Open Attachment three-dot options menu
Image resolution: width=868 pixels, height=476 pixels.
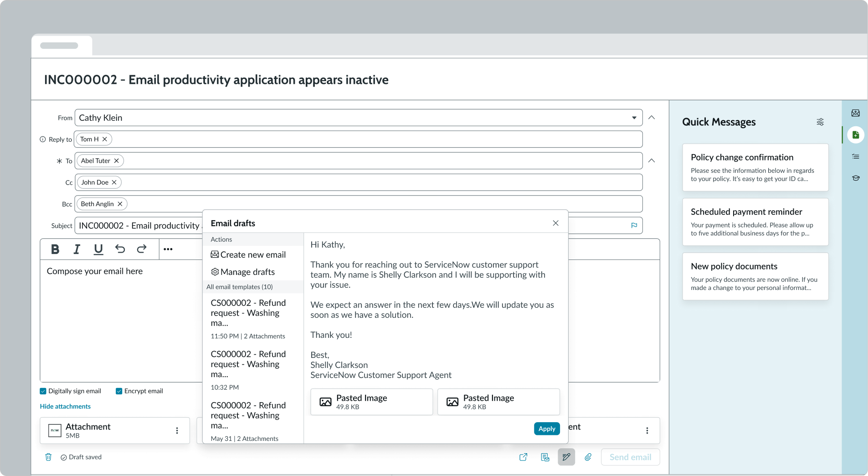[177, 430]
